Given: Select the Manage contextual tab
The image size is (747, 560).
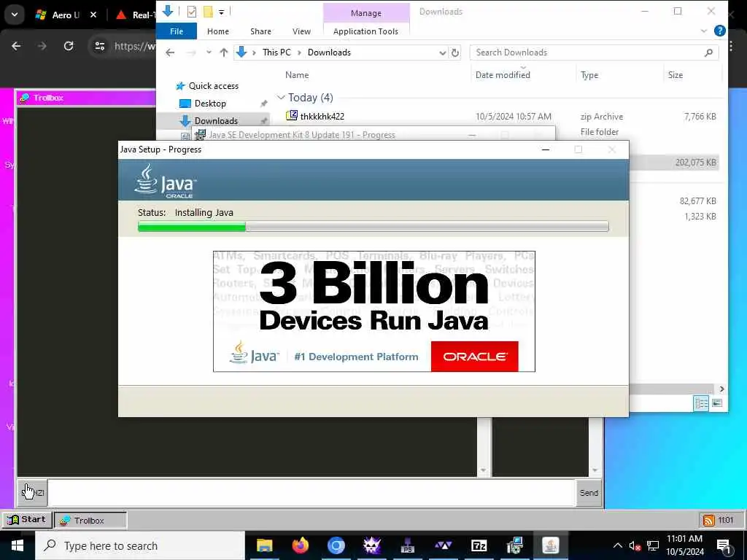Looking at the screenshot, I should click(366, 13).
